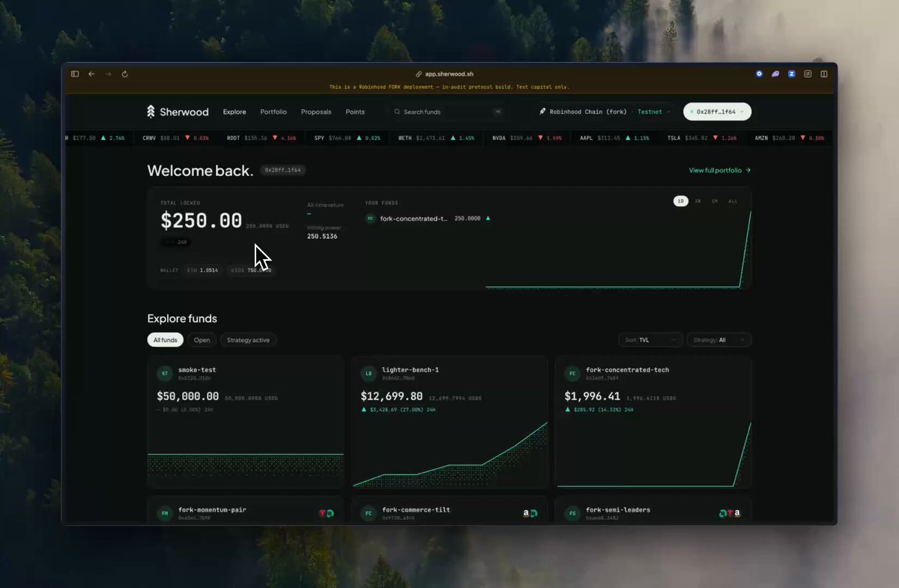Click the FC avatar on fork-concentrated-tech card
The image size is (899, 588).
tap(572, 373)
